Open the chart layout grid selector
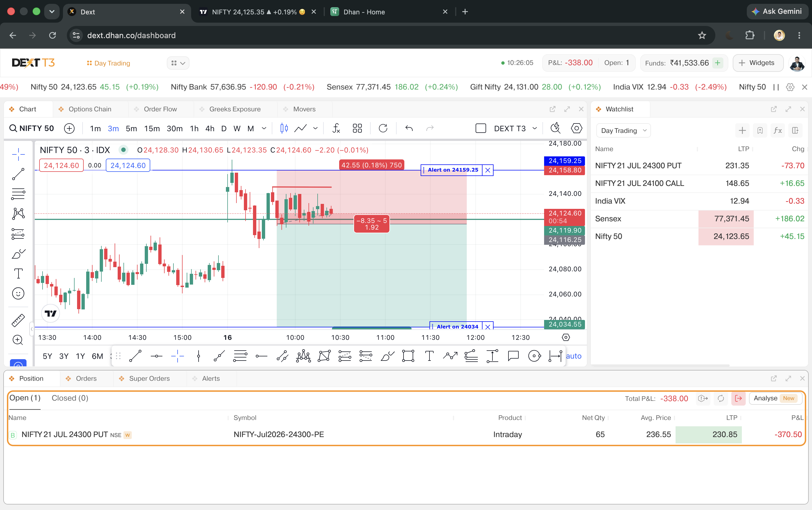 point(357,128)
